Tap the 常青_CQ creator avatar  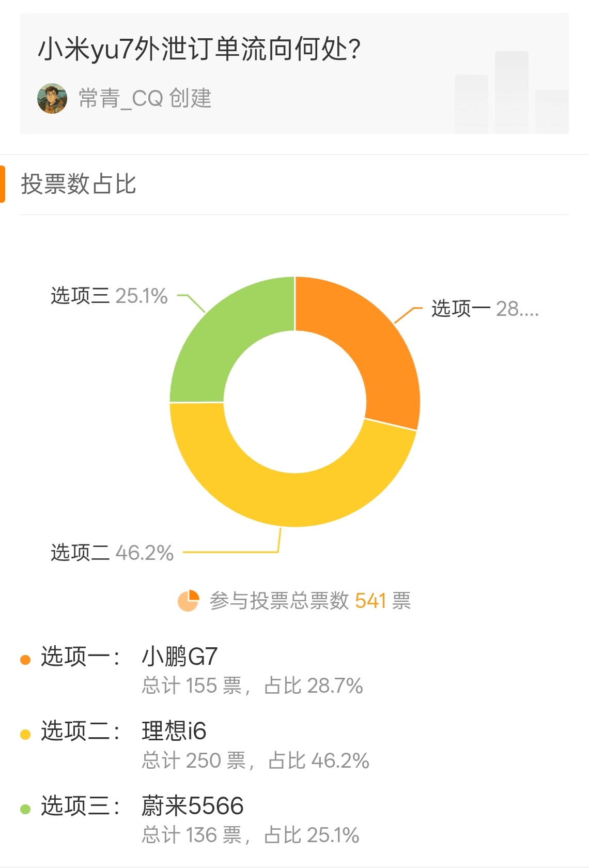pyautogui.click(x=52, y=98)
